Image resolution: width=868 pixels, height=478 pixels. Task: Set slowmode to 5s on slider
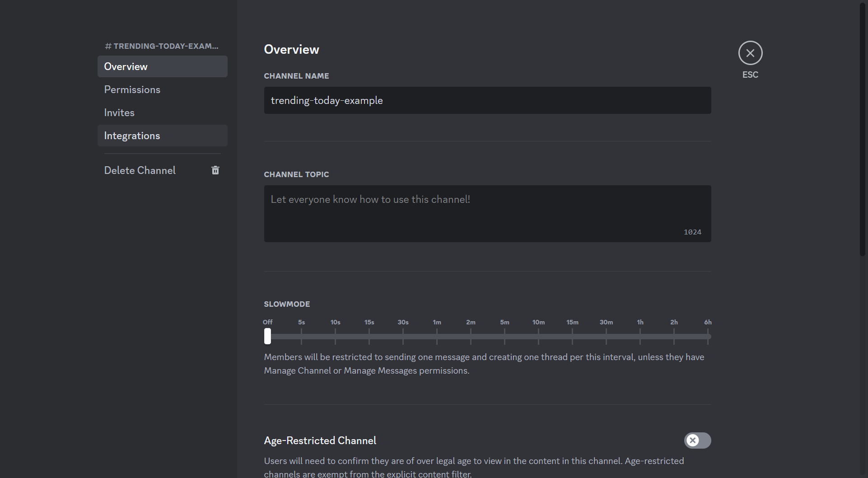click(301, 336)
